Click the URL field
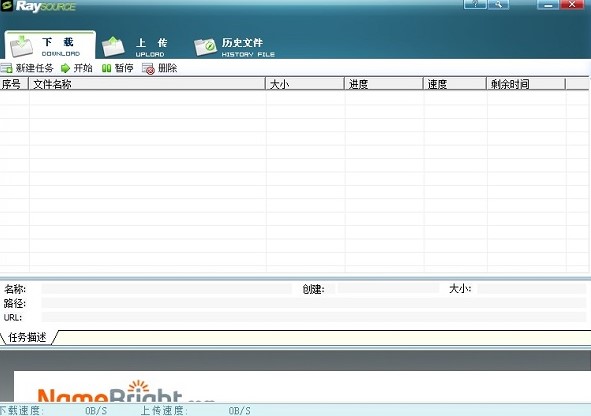 point(314,317)
